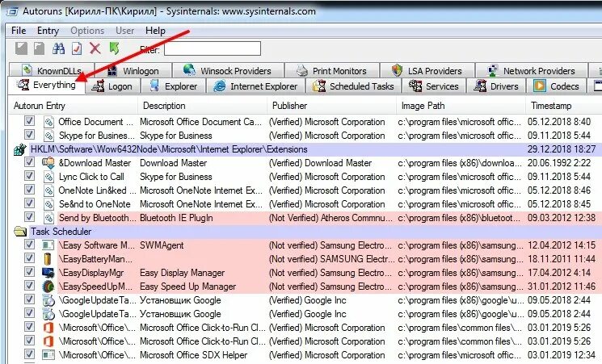Click inside the Filter text field

pyautogui.click(x=213, y=48)
